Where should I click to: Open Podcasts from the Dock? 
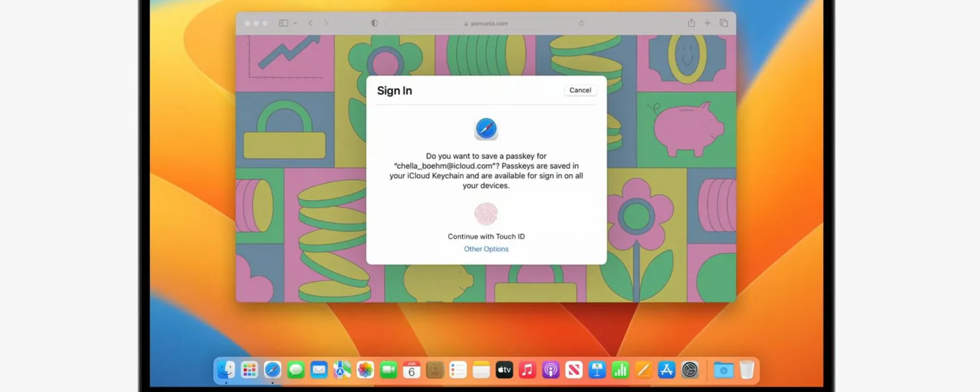pos(551,370)
